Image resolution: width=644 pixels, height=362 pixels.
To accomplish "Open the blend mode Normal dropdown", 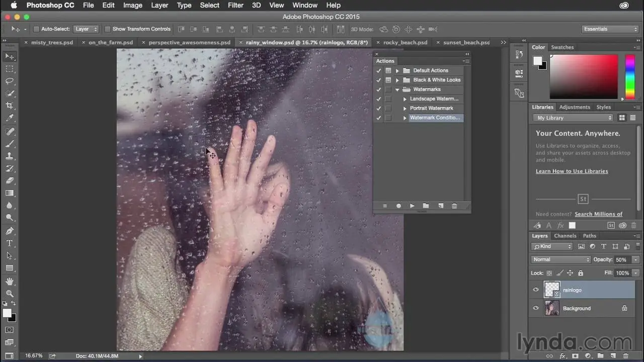I will click(x=560, y=259).
